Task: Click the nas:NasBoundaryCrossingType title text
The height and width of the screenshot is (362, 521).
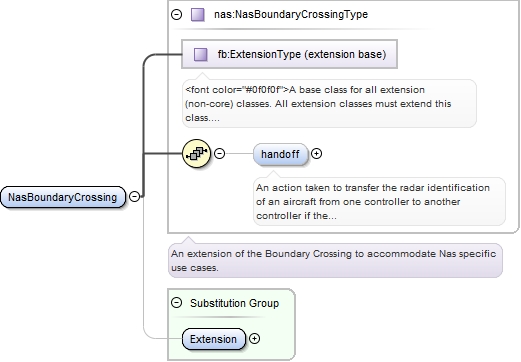Action: tap(291, 14)
